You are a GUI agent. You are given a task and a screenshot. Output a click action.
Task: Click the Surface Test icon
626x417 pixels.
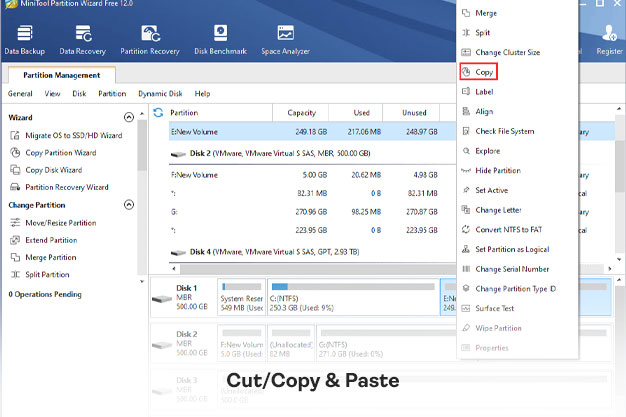[466, 308]
